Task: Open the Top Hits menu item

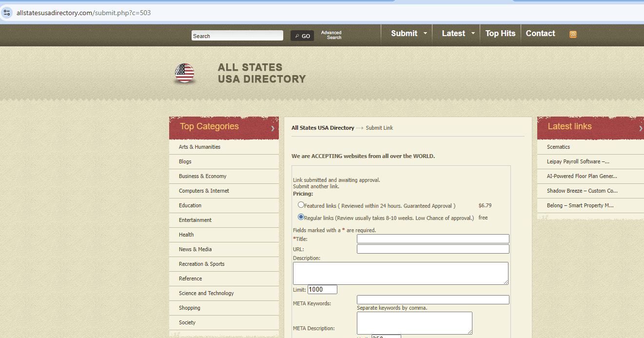Action: point(500,34)
